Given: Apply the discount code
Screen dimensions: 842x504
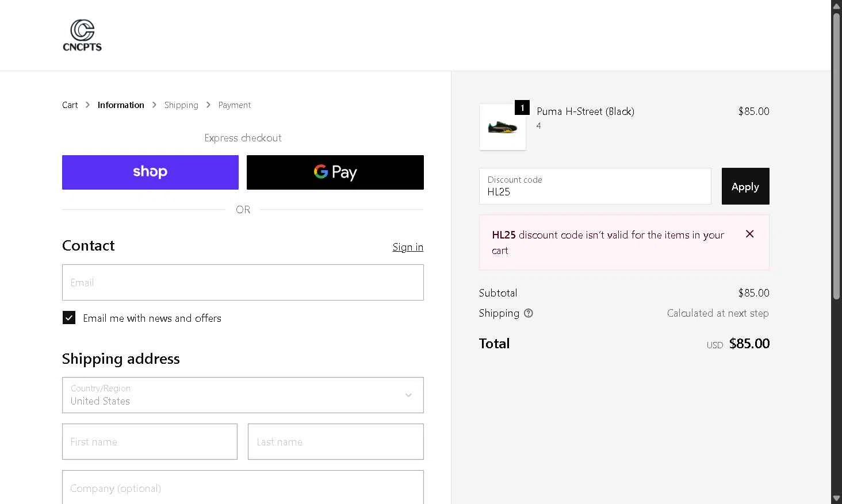Looking at the screenshot, I should 745,186.
